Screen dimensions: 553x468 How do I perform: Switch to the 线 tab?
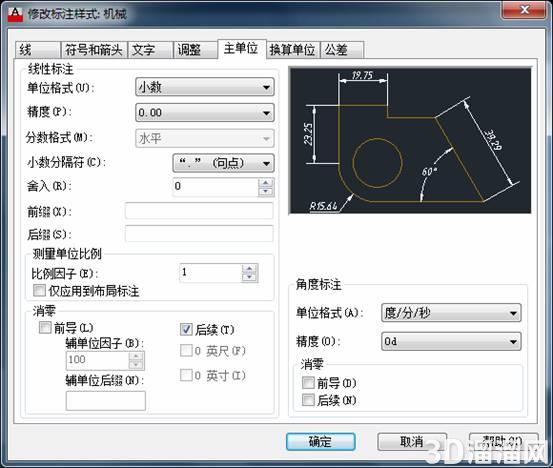[38, 50]
